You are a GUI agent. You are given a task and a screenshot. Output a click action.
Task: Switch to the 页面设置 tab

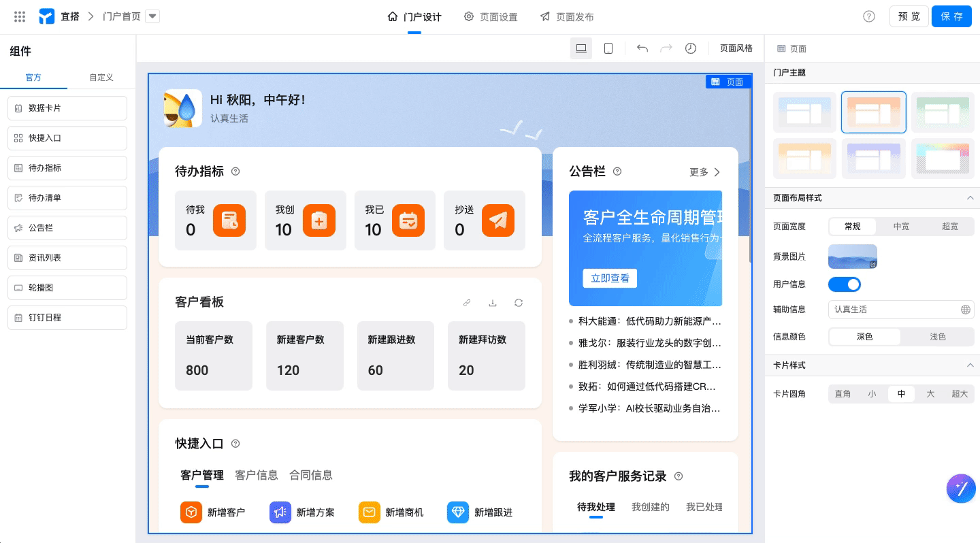(491, 17)
